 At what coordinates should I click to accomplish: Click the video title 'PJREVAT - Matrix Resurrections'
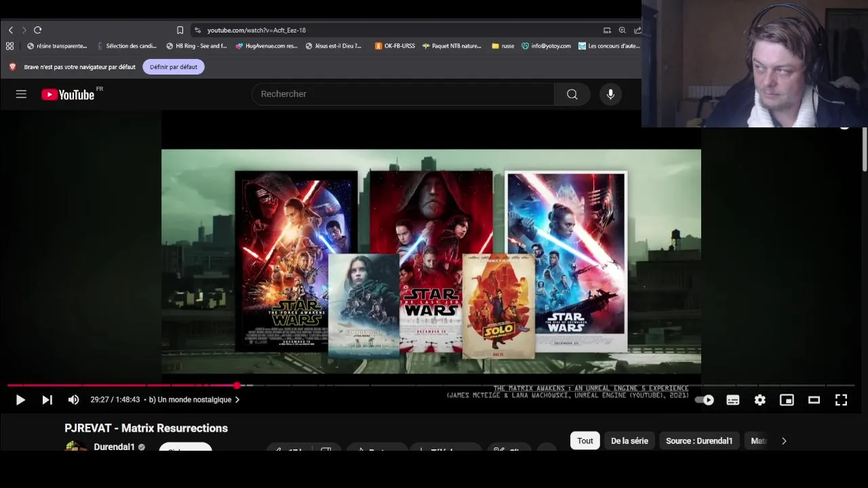146,428
